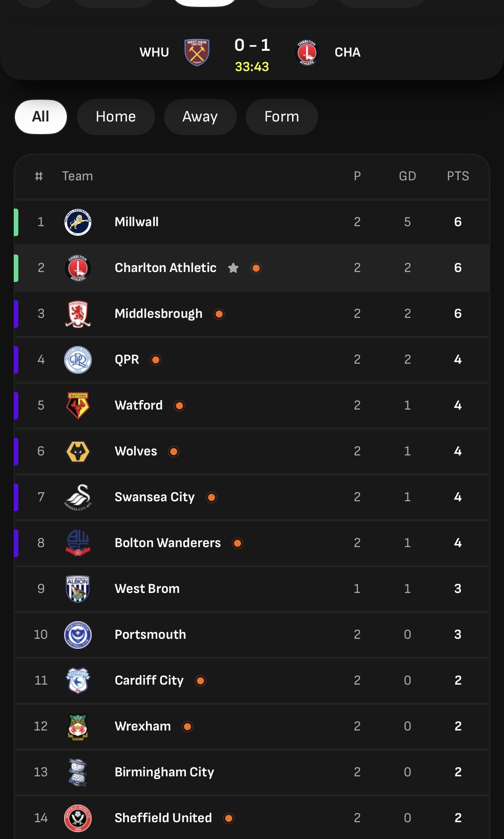Screen dimensions: 504x839
Task: Select the Middlesbrough crest icon
Action: 78,314
